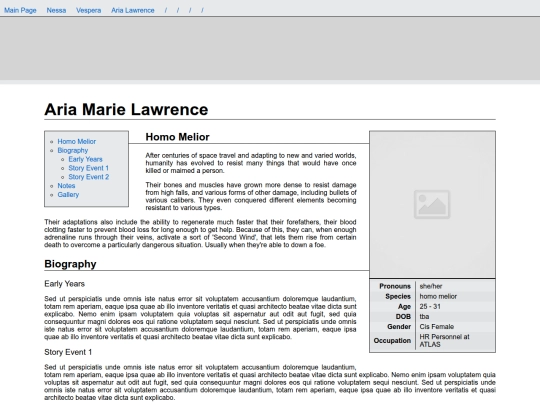Open Story Event 1 contents link
Screen dimensions: 540x405
[89, 168]
